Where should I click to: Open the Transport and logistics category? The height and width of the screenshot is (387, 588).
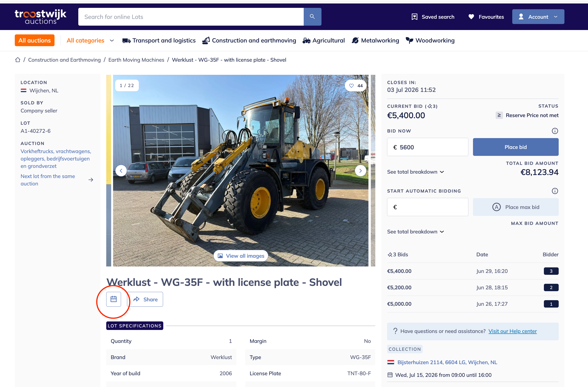tap(159, 40)
